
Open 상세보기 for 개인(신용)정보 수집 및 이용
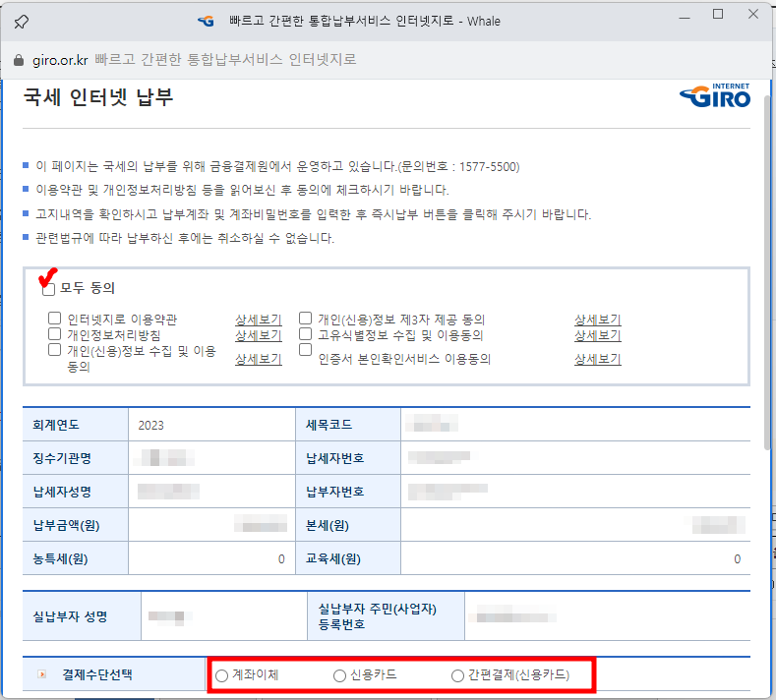coord(259,359)
